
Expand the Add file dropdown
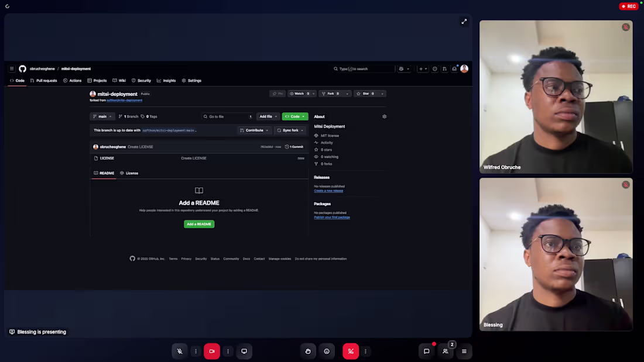267,116
